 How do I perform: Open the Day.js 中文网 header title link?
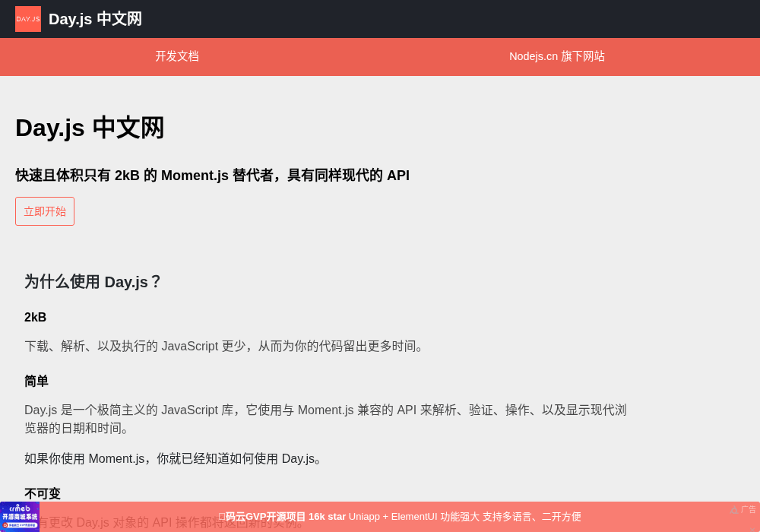click(95, 19)
